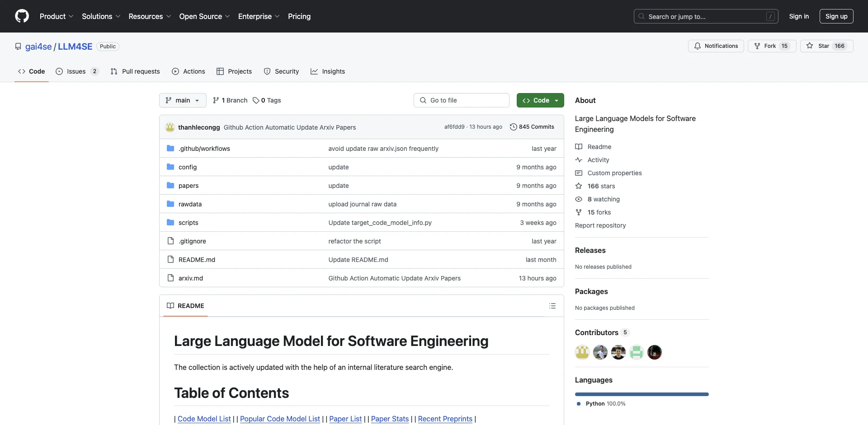Open the Product dropdown menu
868x425 pixels.
pos(57,16)
